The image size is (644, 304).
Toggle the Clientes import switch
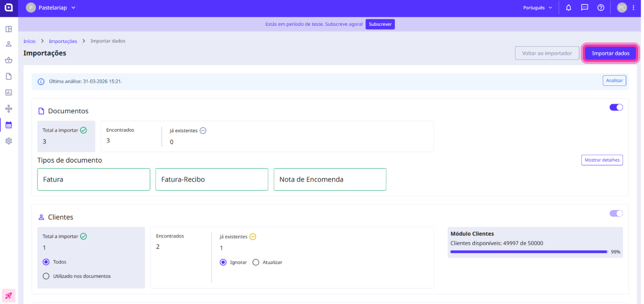click(616, 213)
